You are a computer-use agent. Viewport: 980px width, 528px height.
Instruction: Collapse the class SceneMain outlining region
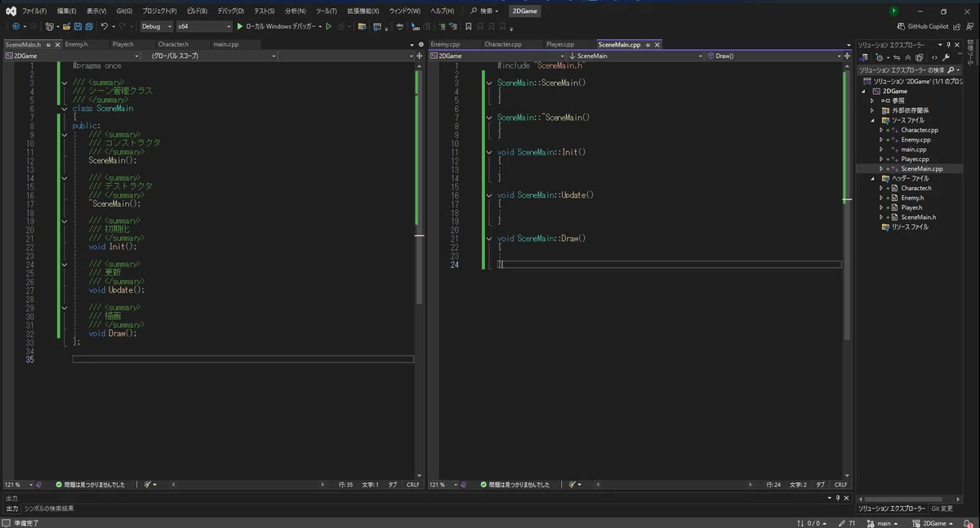64,109
